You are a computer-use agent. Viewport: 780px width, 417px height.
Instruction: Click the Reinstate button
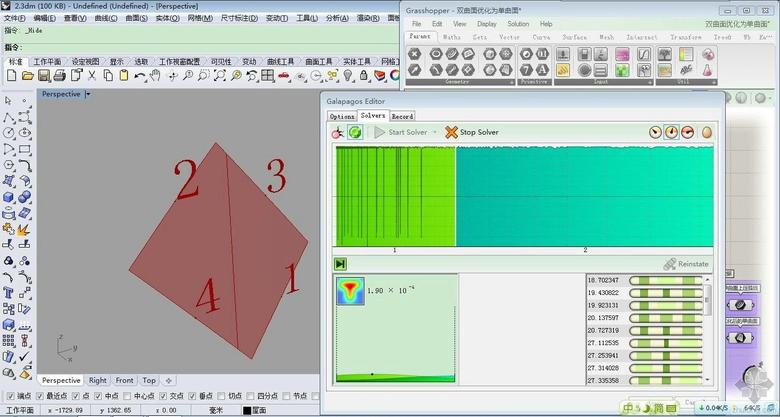(x=686, y=264)
